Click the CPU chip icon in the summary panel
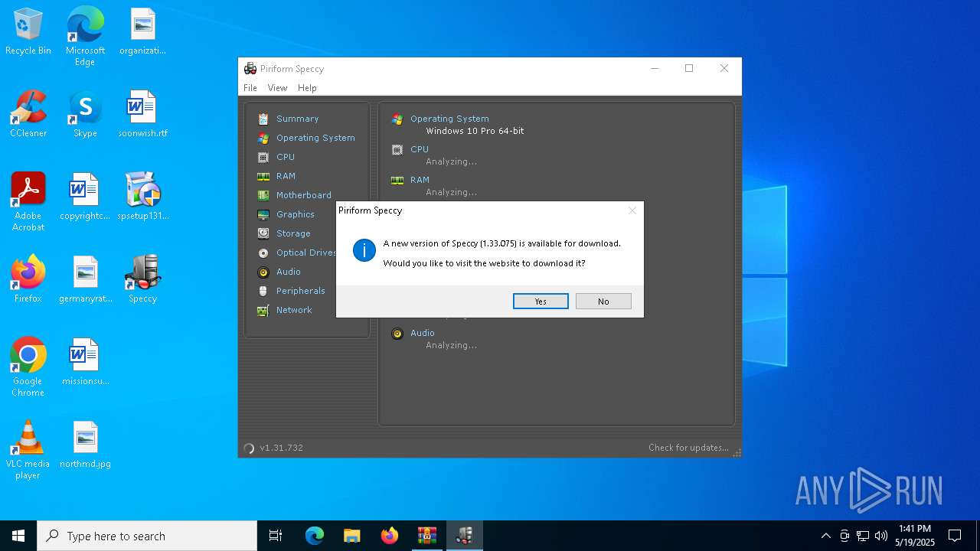The height and width of the screenshot is (551, 980). [x=397, y=150]
